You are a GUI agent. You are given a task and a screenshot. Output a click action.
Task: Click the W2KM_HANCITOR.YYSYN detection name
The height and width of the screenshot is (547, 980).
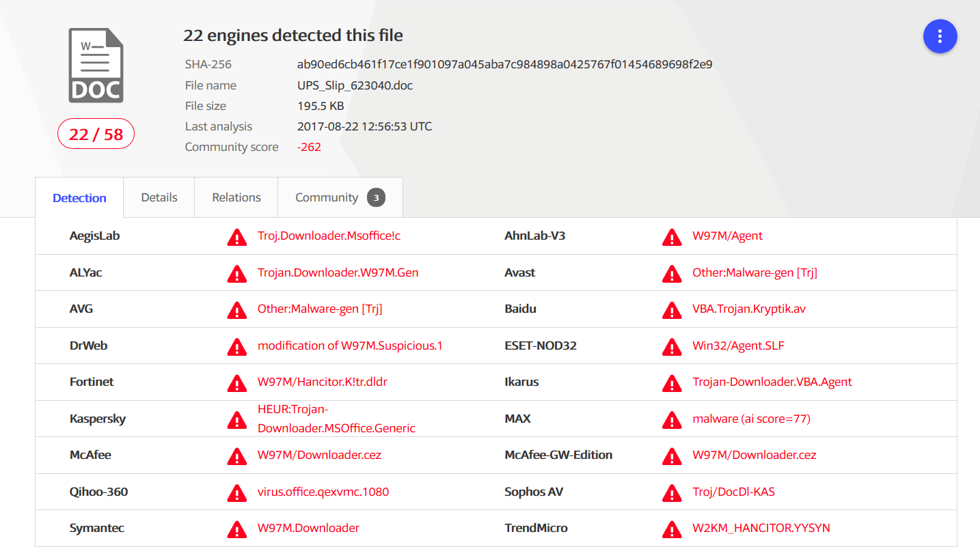click(761, 528)
